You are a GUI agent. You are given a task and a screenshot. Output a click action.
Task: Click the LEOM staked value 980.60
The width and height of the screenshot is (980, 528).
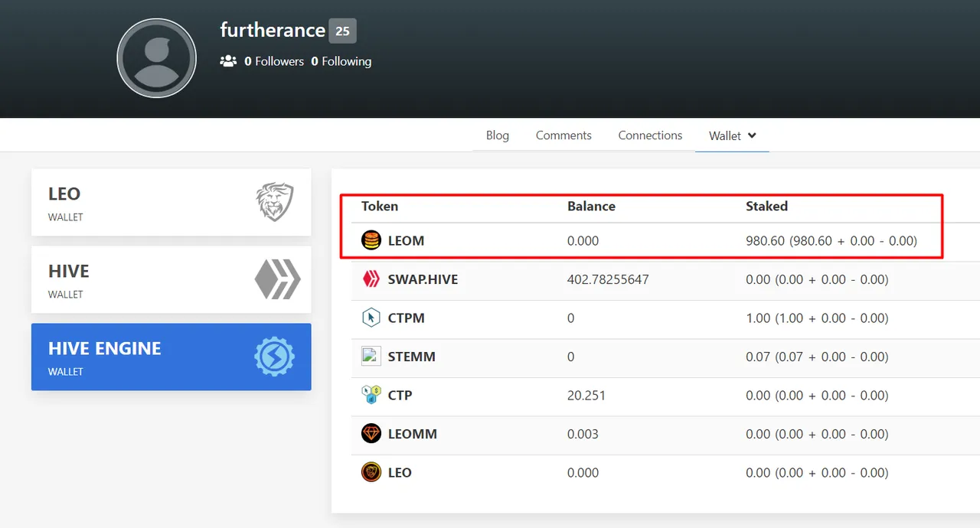click(831, 241)
